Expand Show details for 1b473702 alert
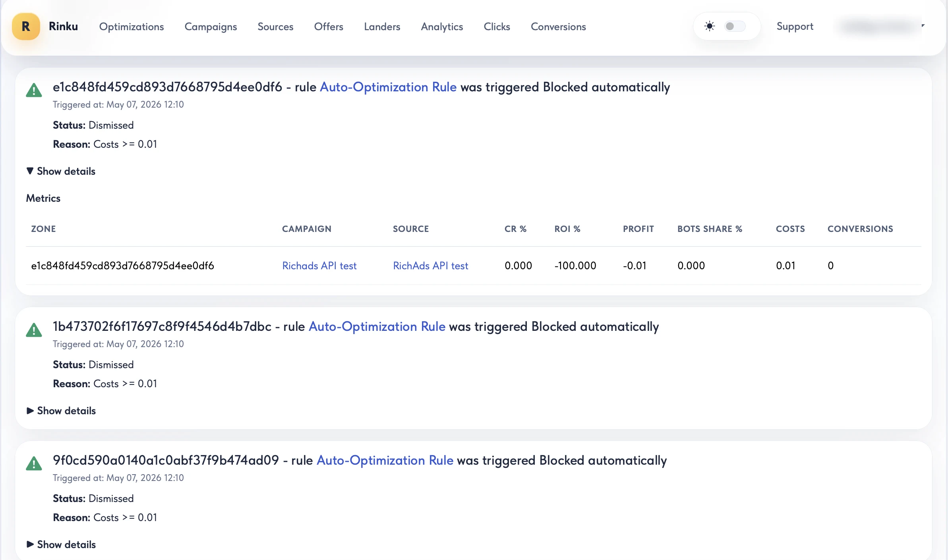The image size is (948, 560). [x=61, y=411]
